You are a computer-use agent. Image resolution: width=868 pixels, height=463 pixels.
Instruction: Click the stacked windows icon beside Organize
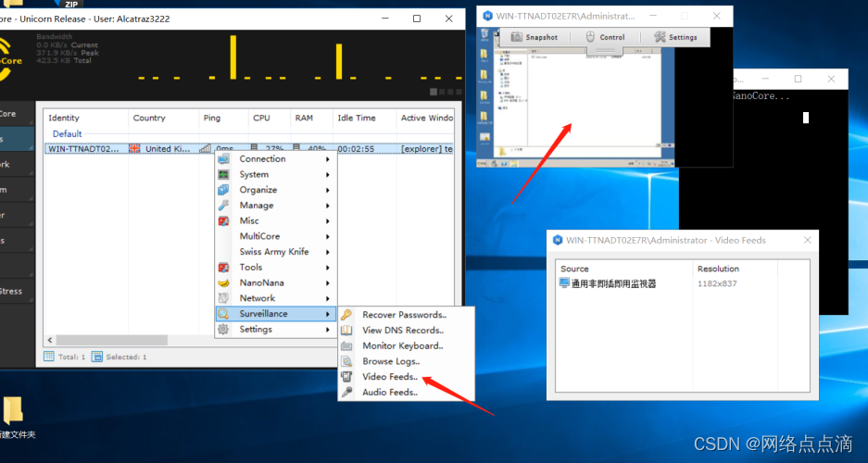tap(223, 190)
